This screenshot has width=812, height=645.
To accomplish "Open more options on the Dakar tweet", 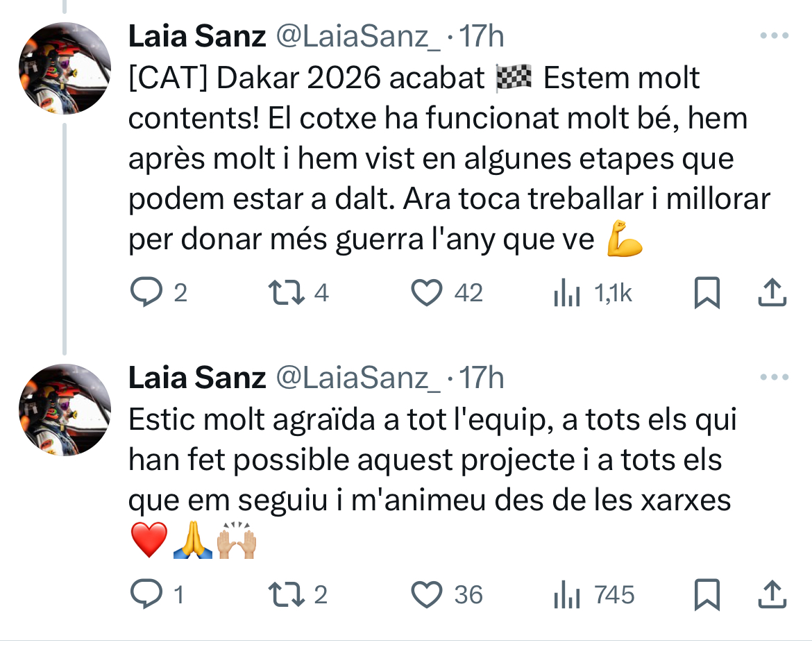I will click(x=775, y=36).
